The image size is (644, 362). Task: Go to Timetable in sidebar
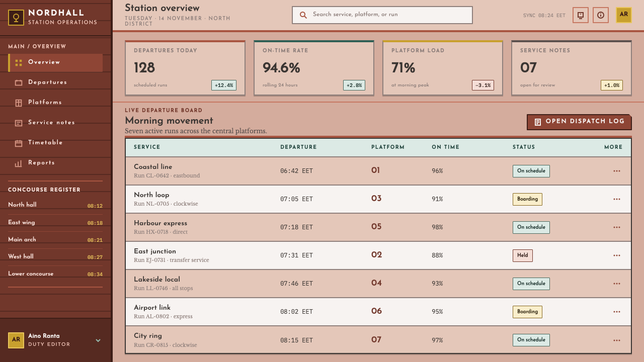[55, 143]
